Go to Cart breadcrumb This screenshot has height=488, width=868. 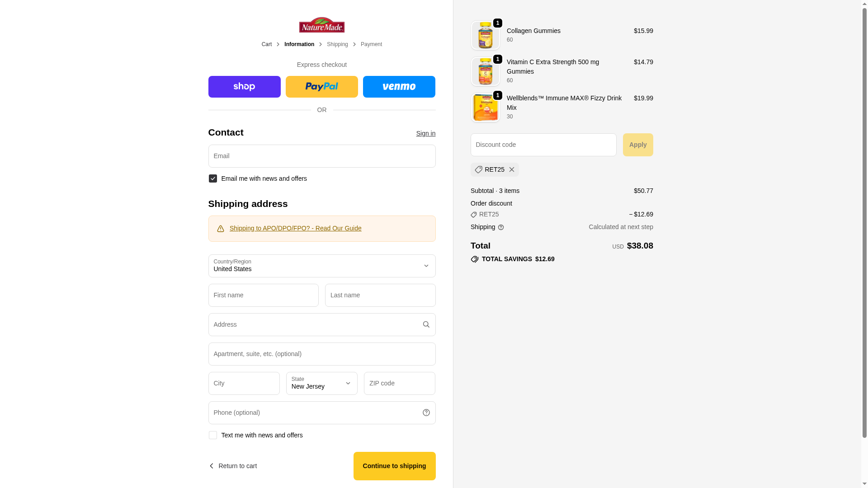(267, 44)
